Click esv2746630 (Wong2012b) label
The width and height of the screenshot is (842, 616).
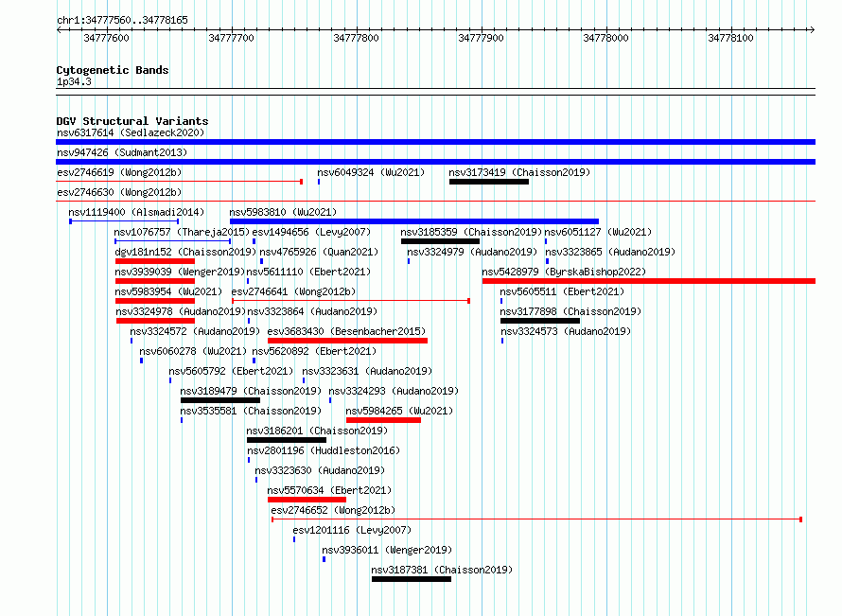119,192
